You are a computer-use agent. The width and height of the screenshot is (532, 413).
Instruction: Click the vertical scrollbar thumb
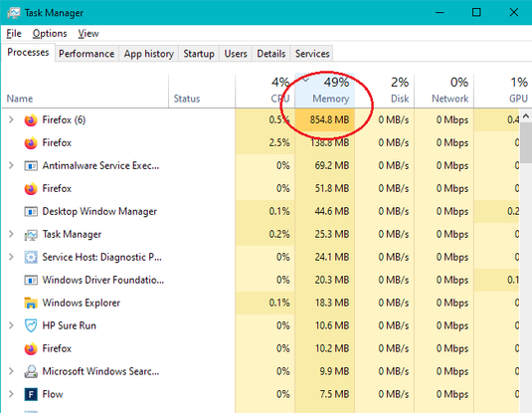coord(526,143)
